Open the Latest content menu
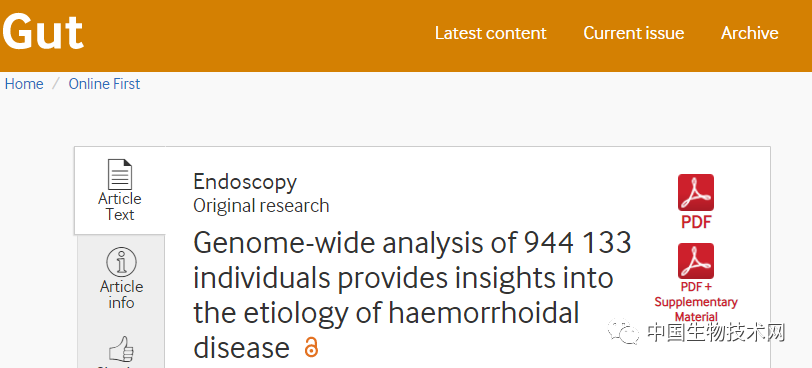Viewport: 812px width, 368px height. pyautogui.click(x=490, y=33)
